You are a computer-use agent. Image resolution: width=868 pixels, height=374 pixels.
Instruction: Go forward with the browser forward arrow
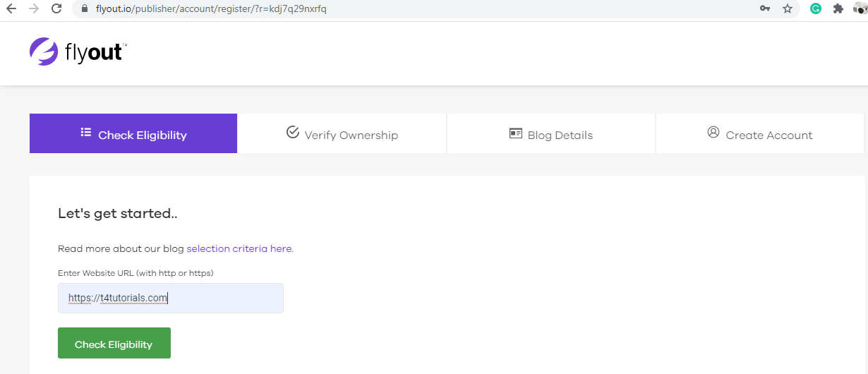[x=33, y=9]
